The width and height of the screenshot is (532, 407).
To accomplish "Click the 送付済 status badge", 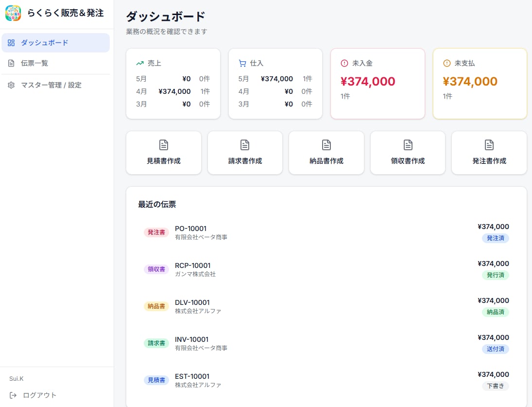I will [x=496, y=349].
